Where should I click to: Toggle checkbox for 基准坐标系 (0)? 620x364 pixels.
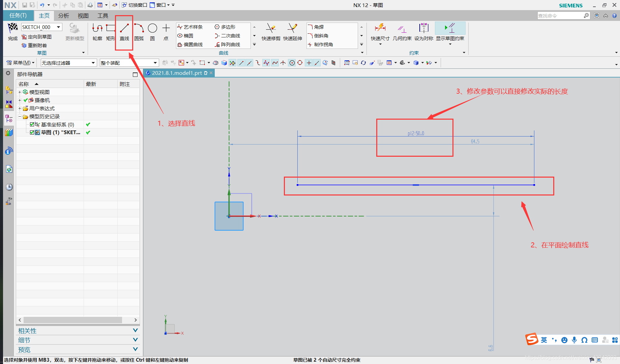(x=32, y=124)
